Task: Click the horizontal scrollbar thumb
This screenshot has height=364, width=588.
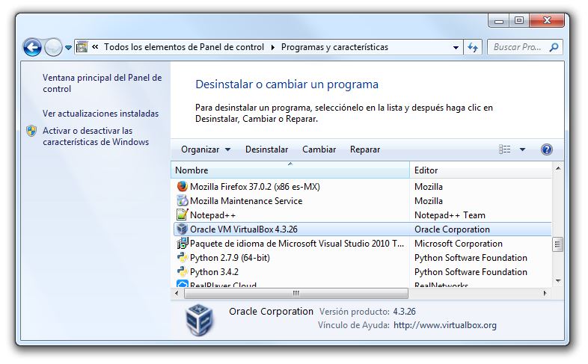Action: 296,294
